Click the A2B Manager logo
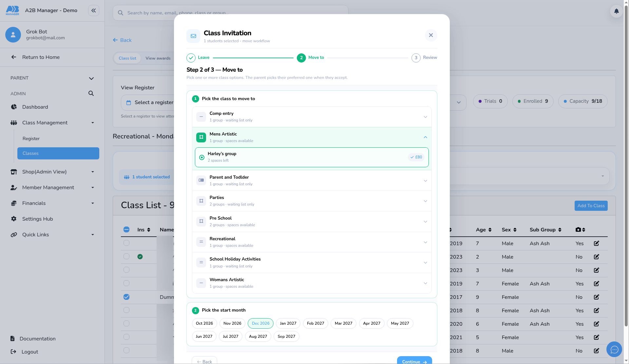629x364 pixels. pyautogui.click(x=12, y=10)
